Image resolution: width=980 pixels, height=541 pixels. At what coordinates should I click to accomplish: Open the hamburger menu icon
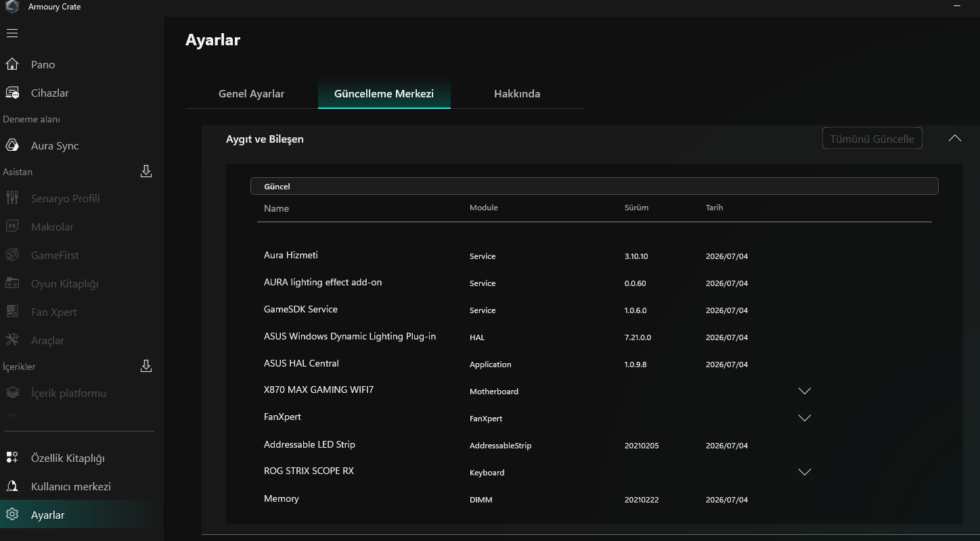point(12,33)
